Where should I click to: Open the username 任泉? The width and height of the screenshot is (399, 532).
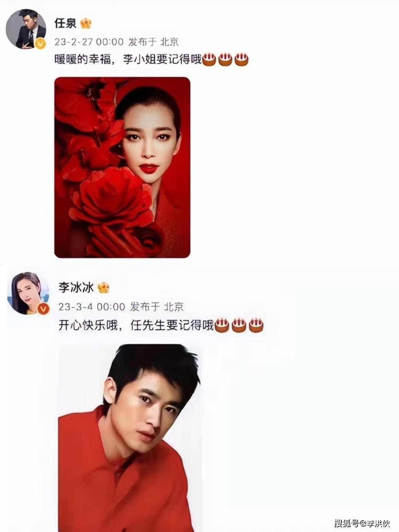coord(65,23)
